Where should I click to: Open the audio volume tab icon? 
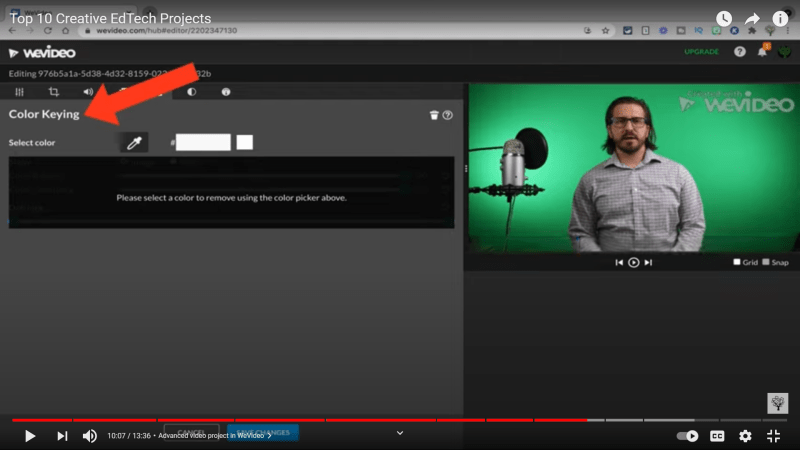[x=88, y=92]
